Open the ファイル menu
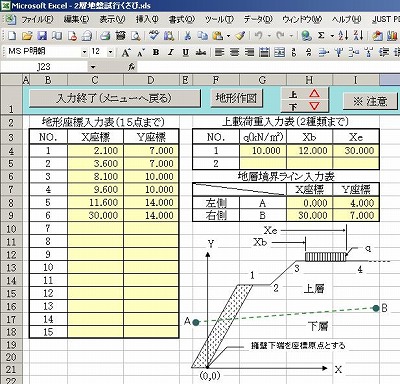400x384 pixels. click(x=37, y=19)
